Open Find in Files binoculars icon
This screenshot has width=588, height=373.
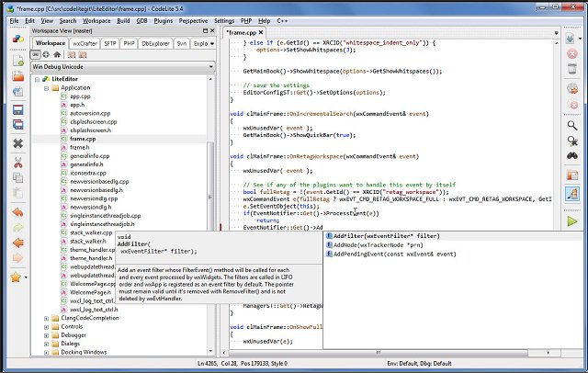pyautogui.click(x=572, y=158)
